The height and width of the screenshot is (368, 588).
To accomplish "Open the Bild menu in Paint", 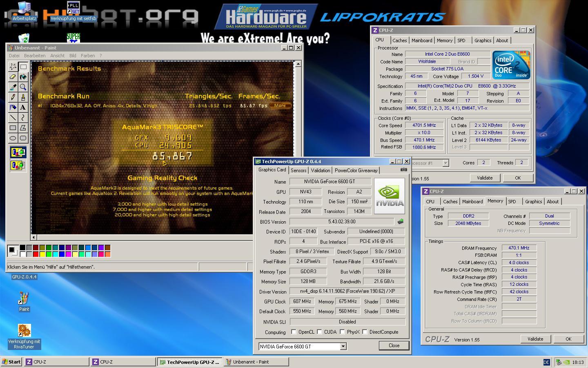I will (73, 56).
